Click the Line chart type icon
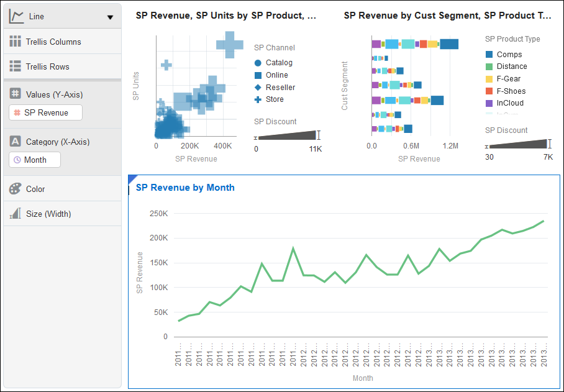 (x=16, y=17)
